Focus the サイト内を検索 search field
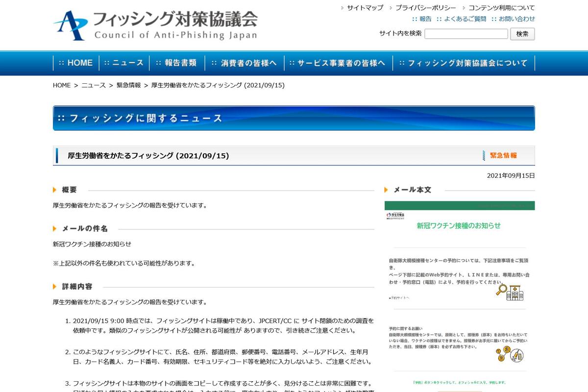588x392 pixels. (466, 34)
